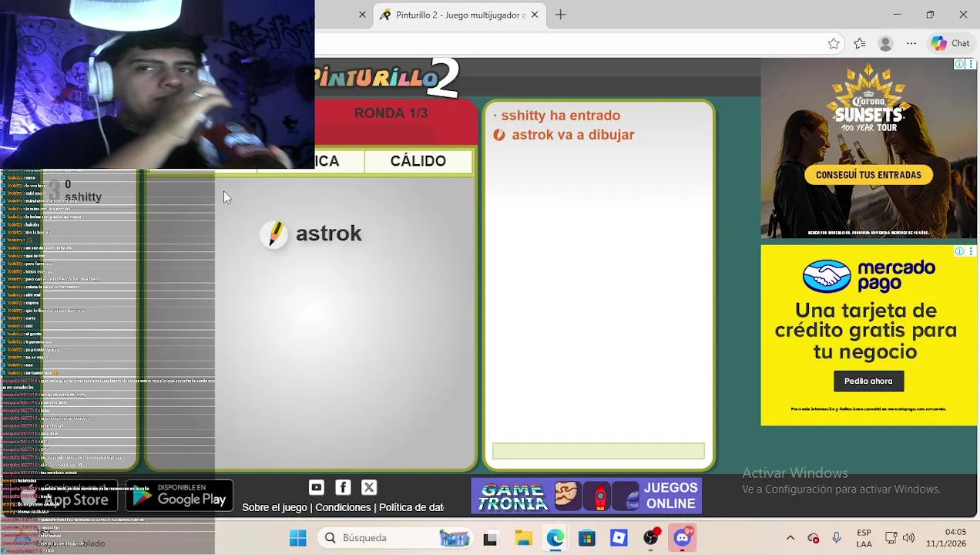Click the RONDA 1/3 header

click(391, 113)
